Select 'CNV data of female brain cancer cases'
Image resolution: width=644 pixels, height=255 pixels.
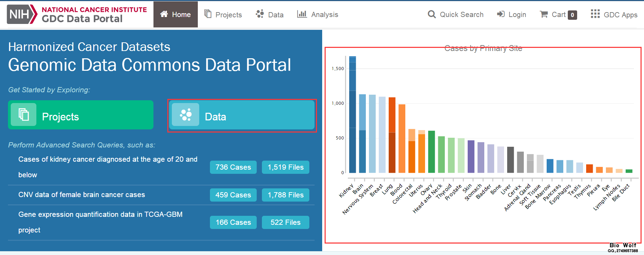click(x=82, y=195)
